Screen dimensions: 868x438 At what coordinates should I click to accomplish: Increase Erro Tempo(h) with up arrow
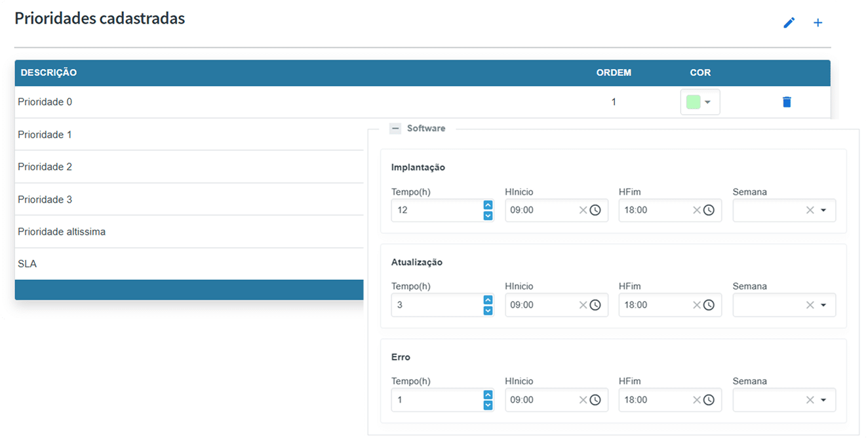pos(488,395)
